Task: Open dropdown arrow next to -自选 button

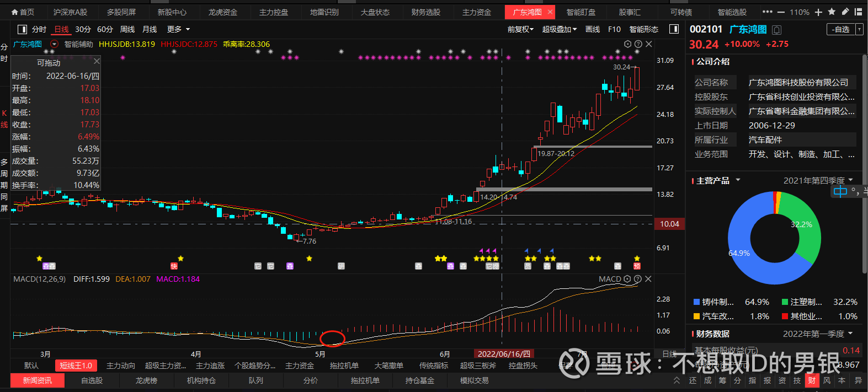Action: 859,30
